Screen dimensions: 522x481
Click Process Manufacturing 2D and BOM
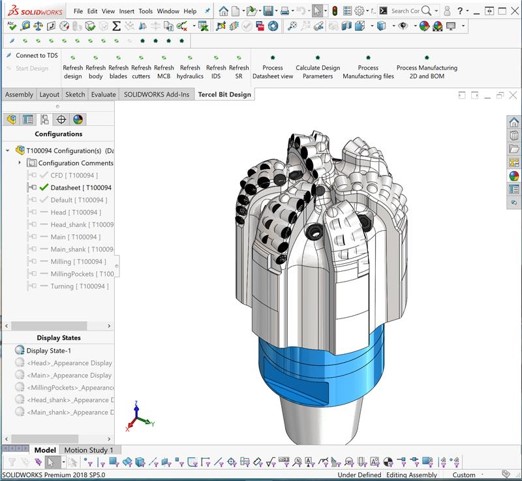pyautogui.click(x=427, y=68)
